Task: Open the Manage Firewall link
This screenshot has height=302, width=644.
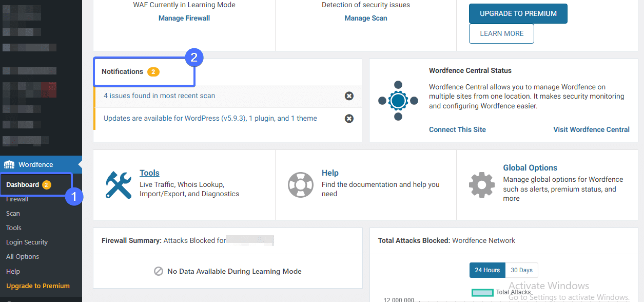Action: point(184,18)
